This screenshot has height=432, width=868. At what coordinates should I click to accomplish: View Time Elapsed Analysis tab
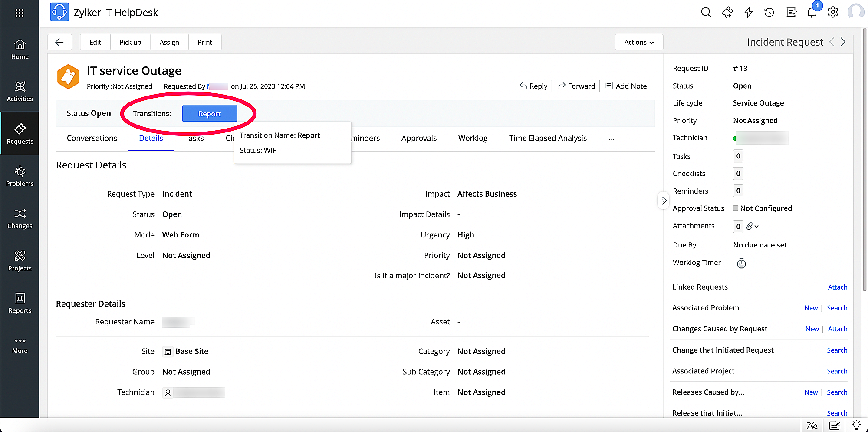click(x=548, y=138)
